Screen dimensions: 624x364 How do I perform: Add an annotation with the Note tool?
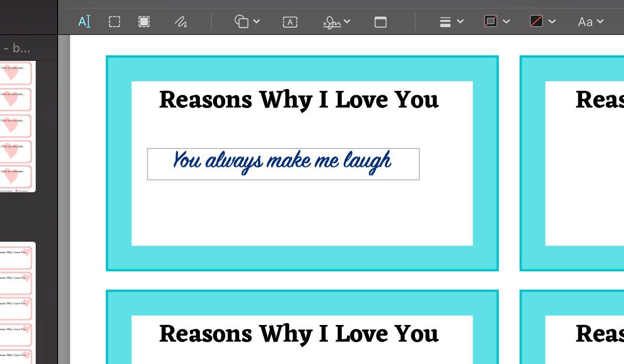coord(380,21)
